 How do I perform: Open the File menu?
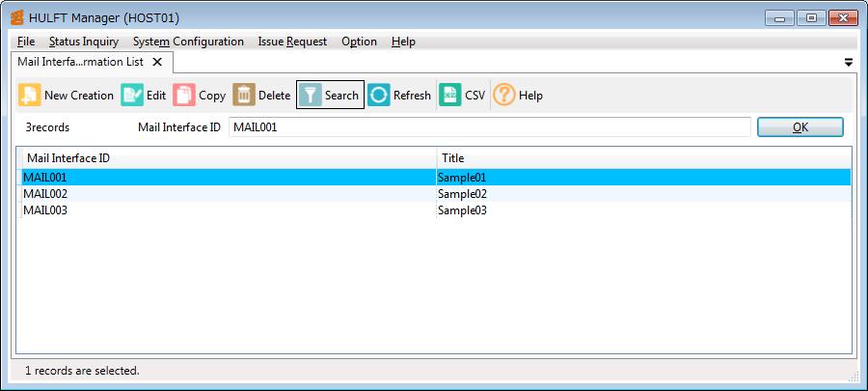click(26, 42)
